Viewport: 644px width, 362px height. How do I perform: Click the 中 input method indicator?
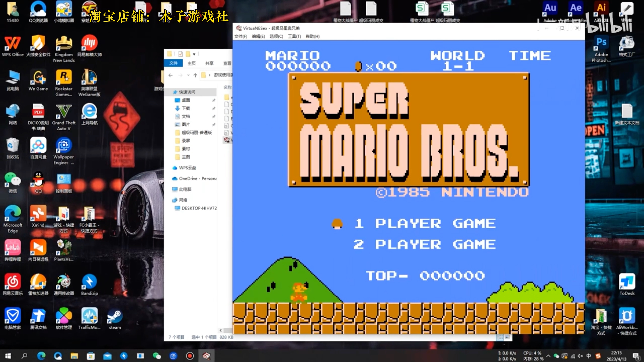(x=589, y=356)
